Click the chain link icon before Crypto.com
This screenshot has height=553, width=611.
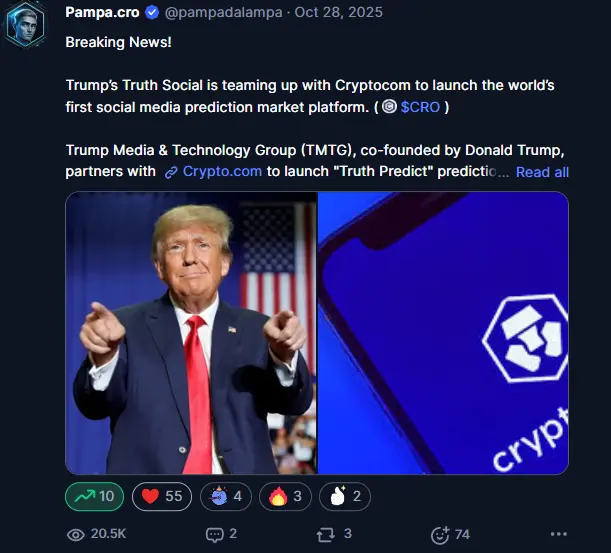coord(171,172)
